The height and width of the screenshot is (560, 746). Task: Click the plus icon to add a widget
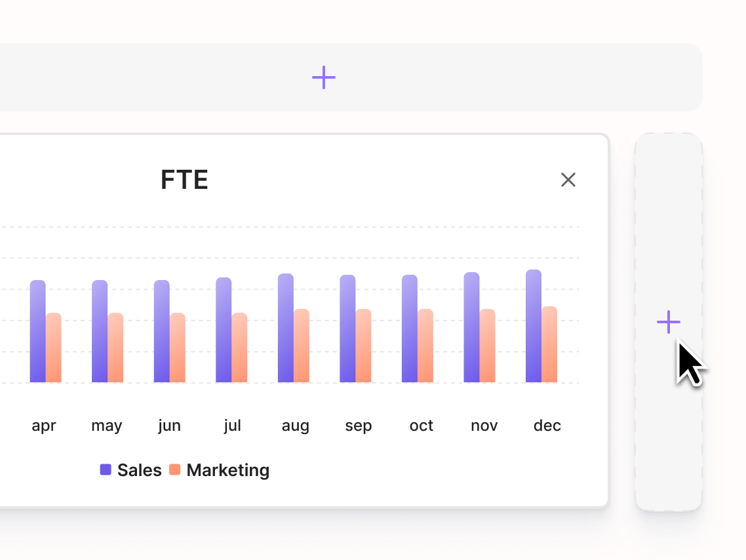668,322
